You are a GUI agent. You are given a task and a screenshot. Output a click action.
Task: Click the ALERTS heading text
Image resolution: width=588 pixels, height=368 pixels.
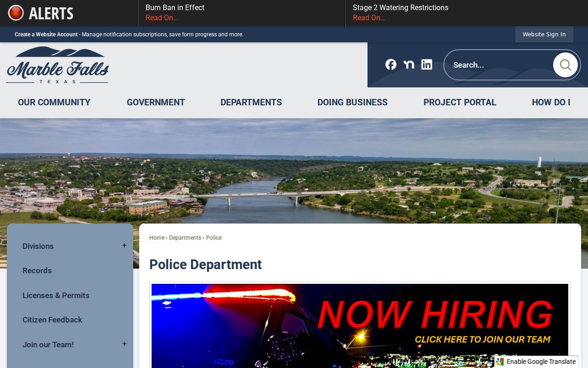51,13
